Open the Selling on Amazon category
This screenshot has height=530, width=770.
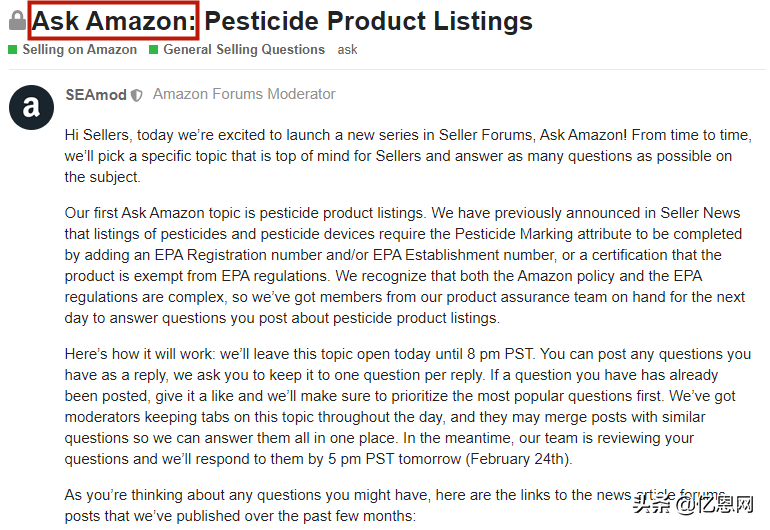pos(80,50)
